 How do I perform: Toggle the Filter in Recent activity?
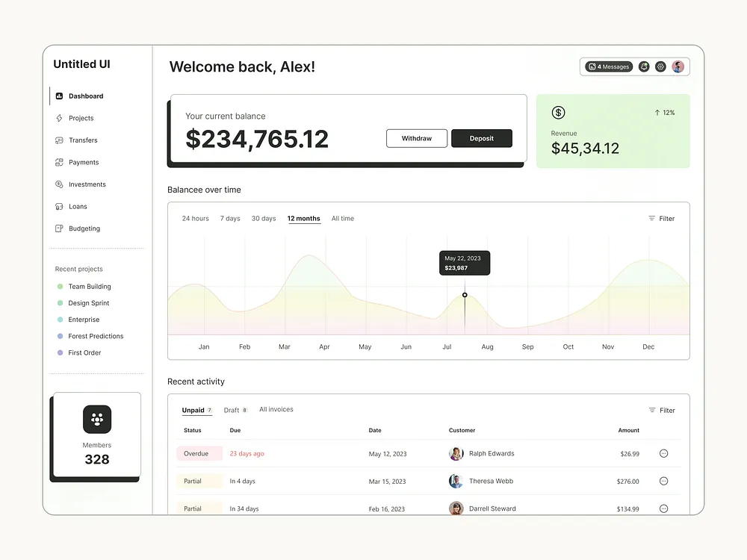[x=660, y=410]
